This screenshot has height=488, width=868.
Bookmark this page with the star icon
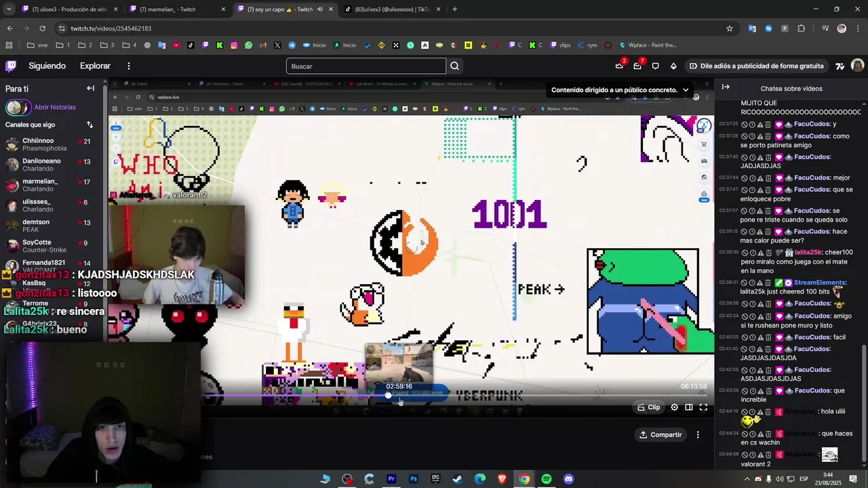730,28
